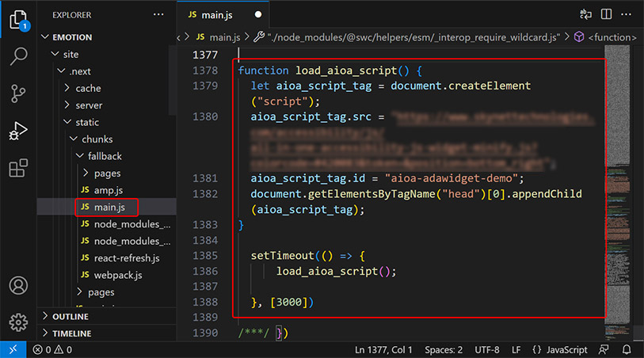Open first node_modules_ file above react-refresh.js
Screen dimensions: 644x358
click(x=107, y=224)
